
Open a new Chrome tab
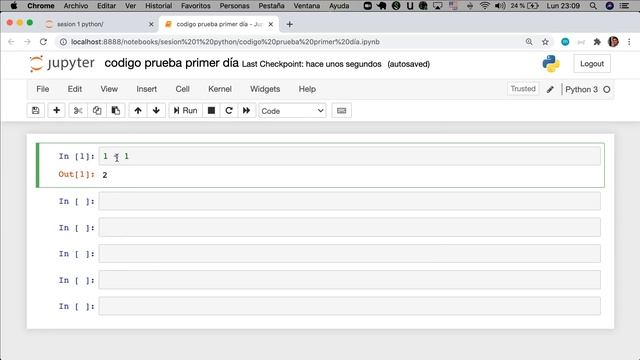[289, 24]
